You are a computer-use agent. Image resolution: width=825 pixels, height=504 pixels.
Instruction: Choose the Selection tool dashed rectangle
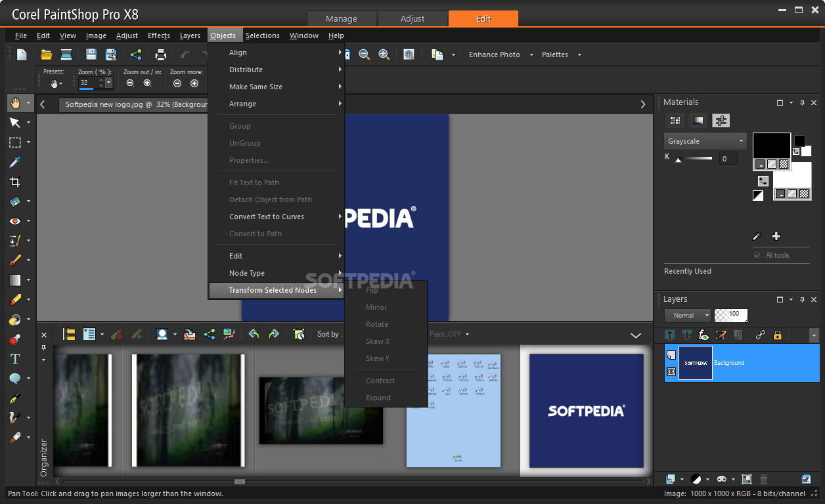tap(15, 142)
